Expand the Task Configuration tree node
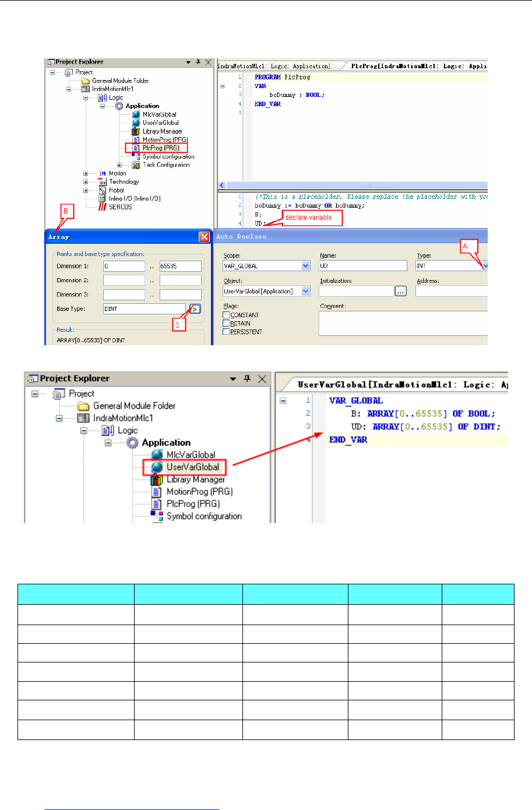Image resolution: width=532 pixels, height=810 pixels. coord(119,165)
